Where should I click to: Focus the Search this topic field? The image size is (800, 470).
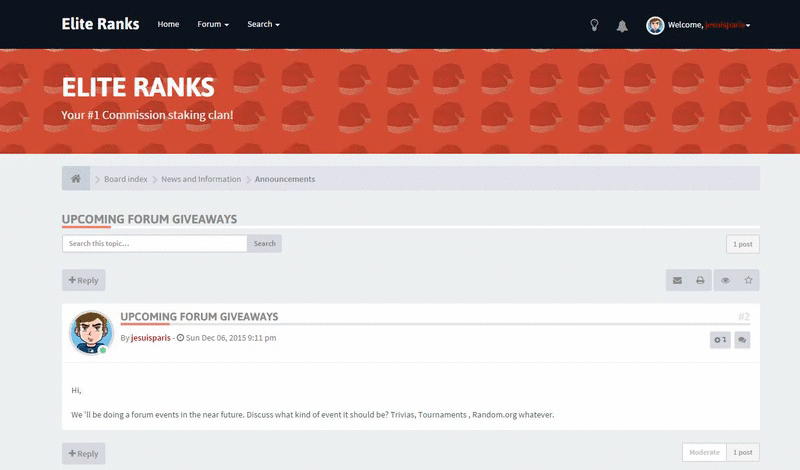tap(155, 243)
